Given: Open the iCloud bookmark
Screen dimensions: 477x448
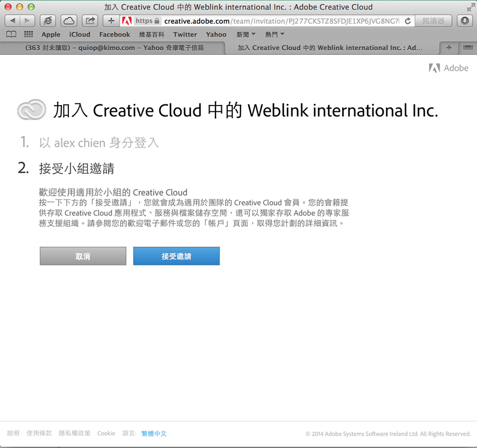Looking at the screenshot, I should 79,34.
